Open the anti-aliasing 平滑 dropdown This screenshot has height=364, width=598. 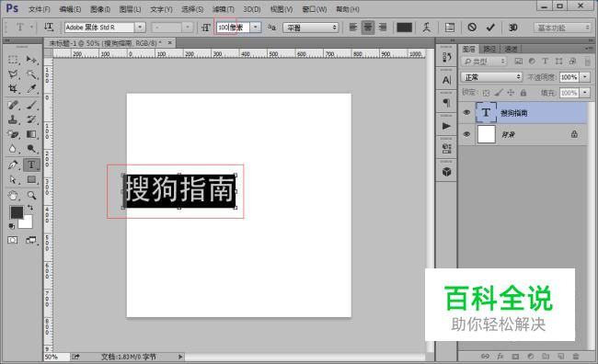(311, 28)
